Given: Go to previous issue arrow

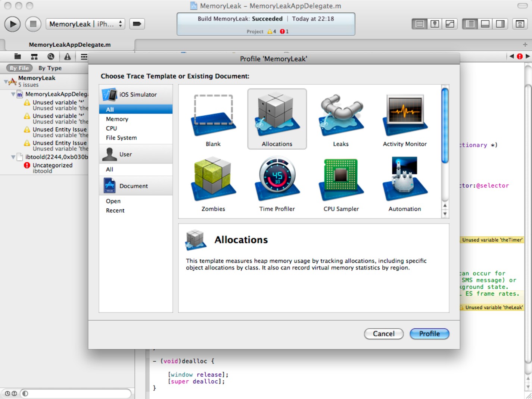Looking at the screenshot, I should tap(511, 56).
